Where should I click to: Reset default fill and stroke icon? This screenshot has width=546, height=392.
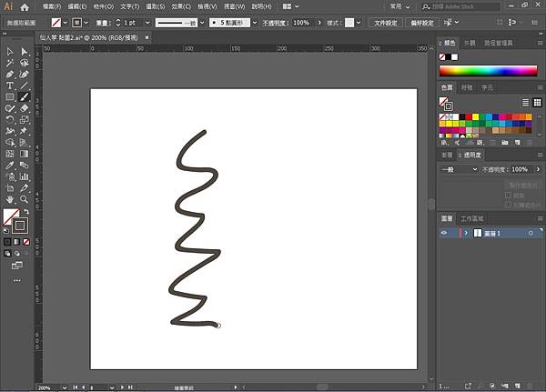point(6,230)
